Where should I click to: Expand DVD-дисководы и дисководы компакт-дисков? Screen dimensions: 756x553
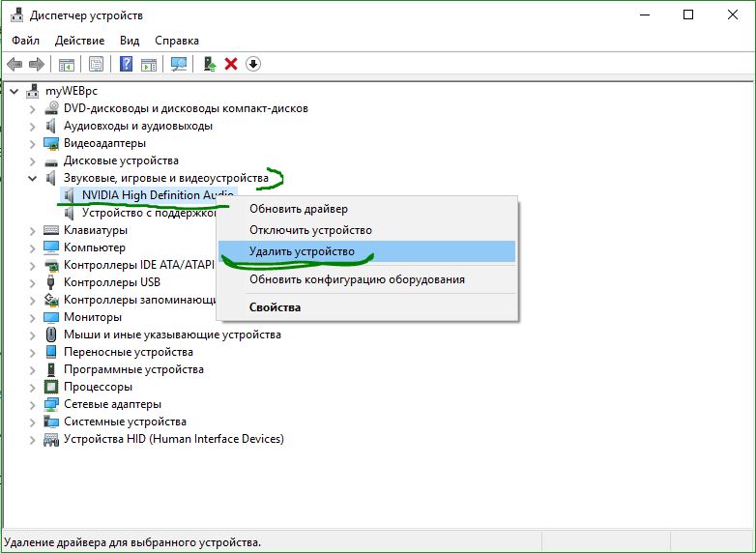coord(32,109)
